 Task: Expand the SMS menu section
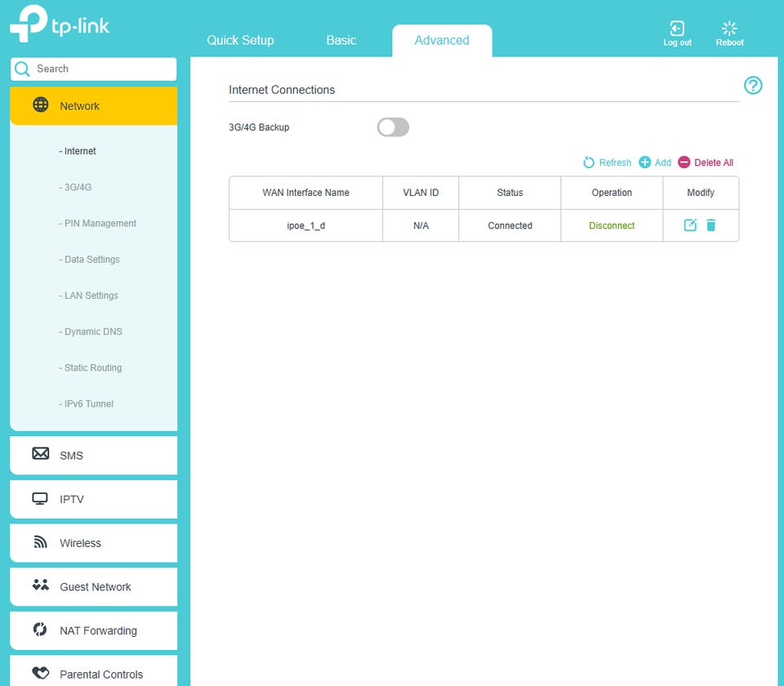click(93, 455)
